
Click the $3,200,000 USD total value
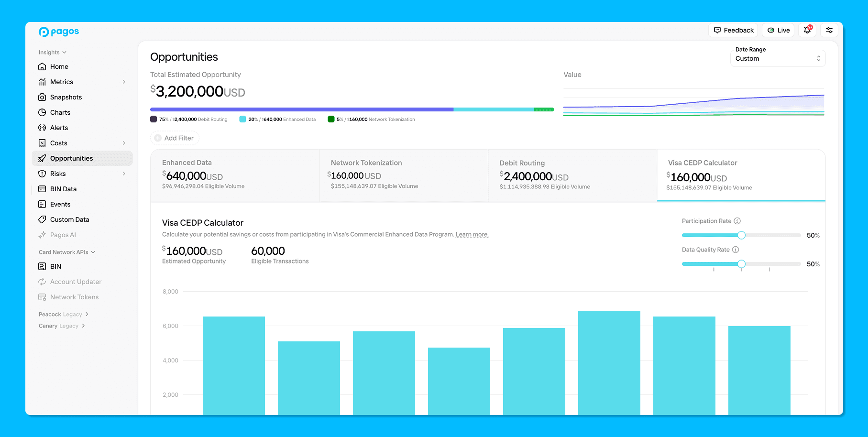[198, 91]
